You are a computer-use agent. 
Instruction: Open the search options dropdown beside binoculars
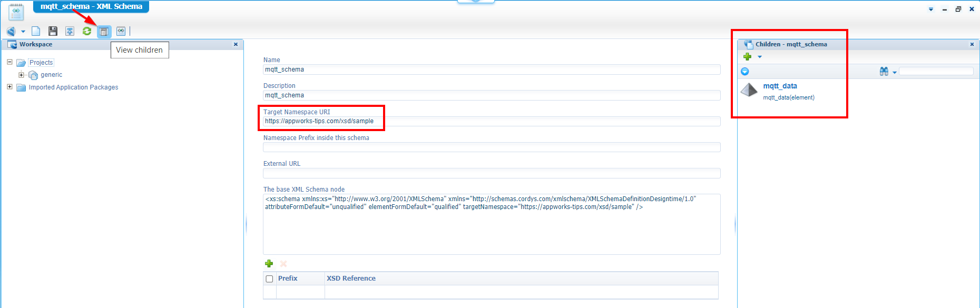point(895,72)
